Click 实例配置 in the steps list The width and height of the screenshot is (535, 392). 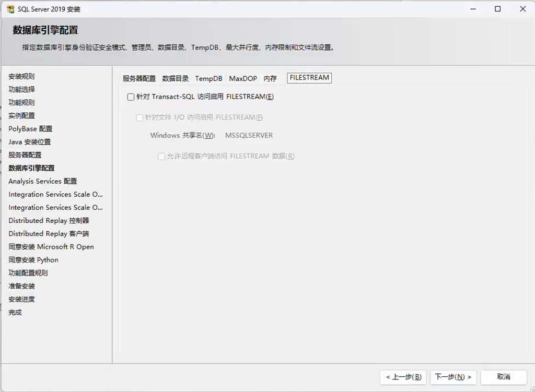tap(21, 116)
